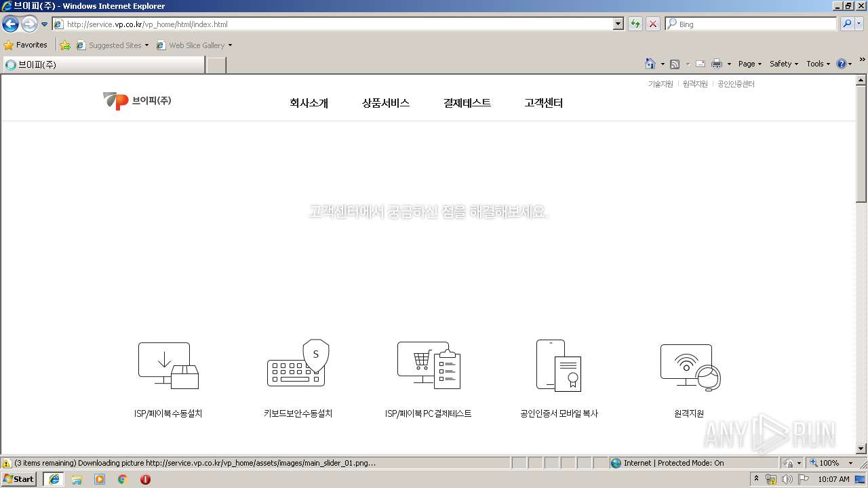Follow the 원격지원 top link
The width and height of the screenshot is (868, 488).
695,84
